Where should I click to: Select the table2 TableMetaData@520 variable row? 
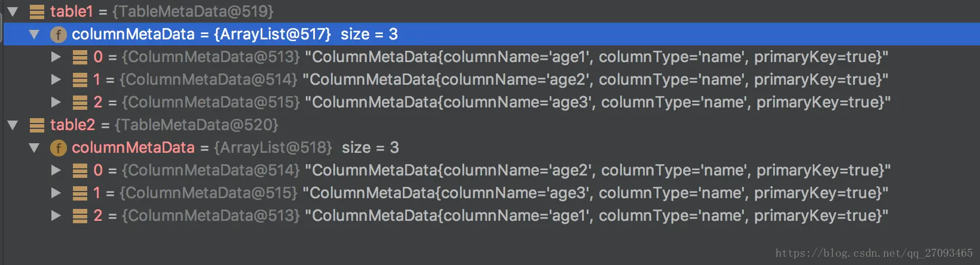pyautogui.click(x=164, y=125)
